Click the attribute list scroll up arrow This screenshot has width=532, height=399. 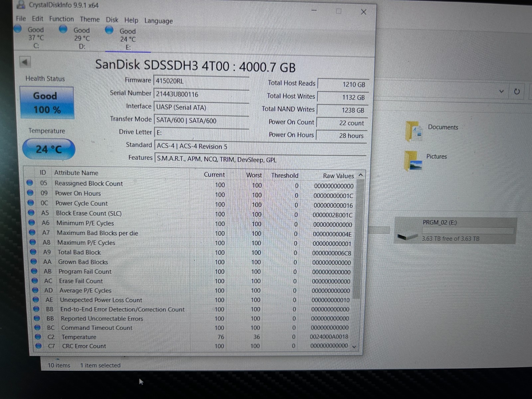click(x=361, y=175)
